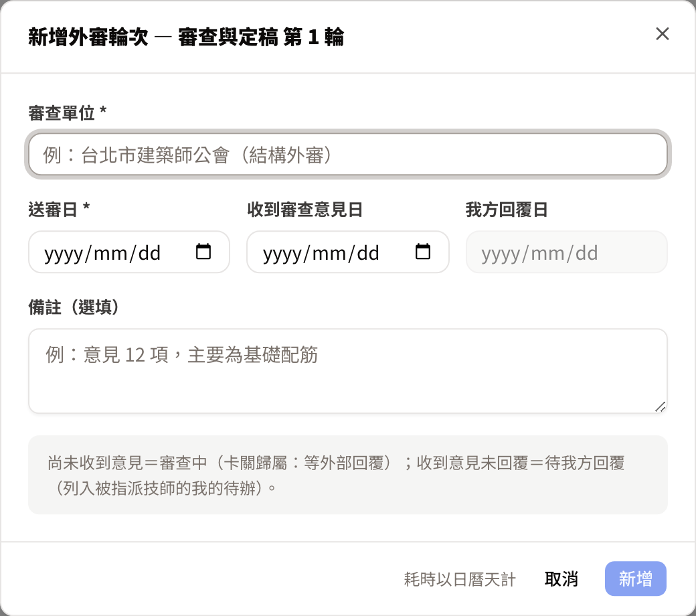Viewport: 696px width, 616px height.
Task: Submit with the 新增 button
Action: [636, 579]
